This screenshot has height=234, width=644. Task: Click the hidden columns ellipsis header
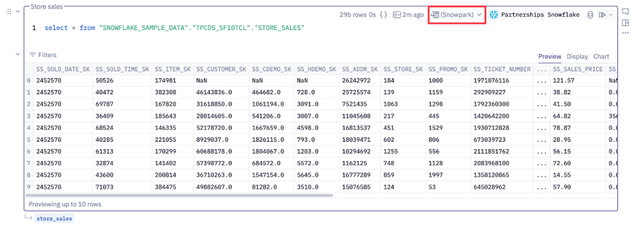(x=542, y=69)
